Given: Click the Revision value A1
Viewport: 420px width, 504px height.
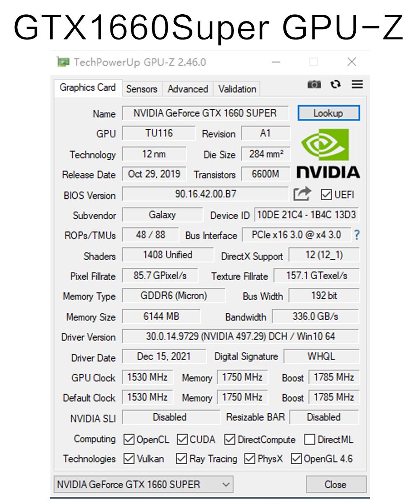Looking at the screenshot, I should click(265, 133).
